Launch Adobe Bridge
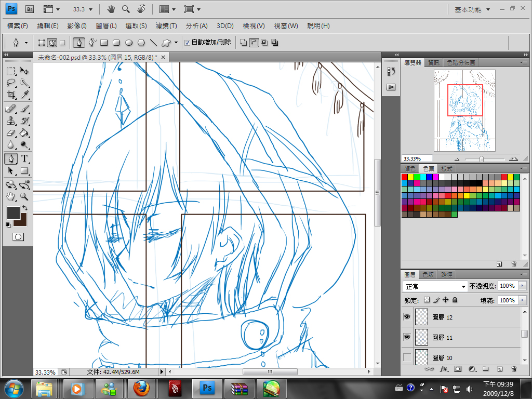Viewport: 532px width, 399px height. tap(30, 9)
